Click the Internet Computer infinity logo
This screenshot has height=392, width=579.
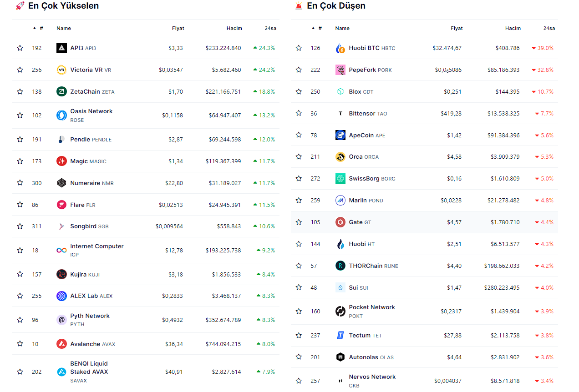[61, 250]
